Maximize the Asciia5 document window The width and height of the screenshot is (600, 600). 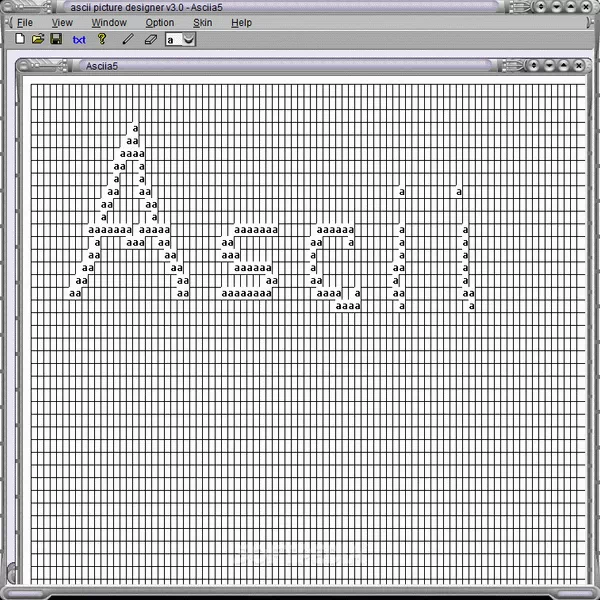coord(564,65)
